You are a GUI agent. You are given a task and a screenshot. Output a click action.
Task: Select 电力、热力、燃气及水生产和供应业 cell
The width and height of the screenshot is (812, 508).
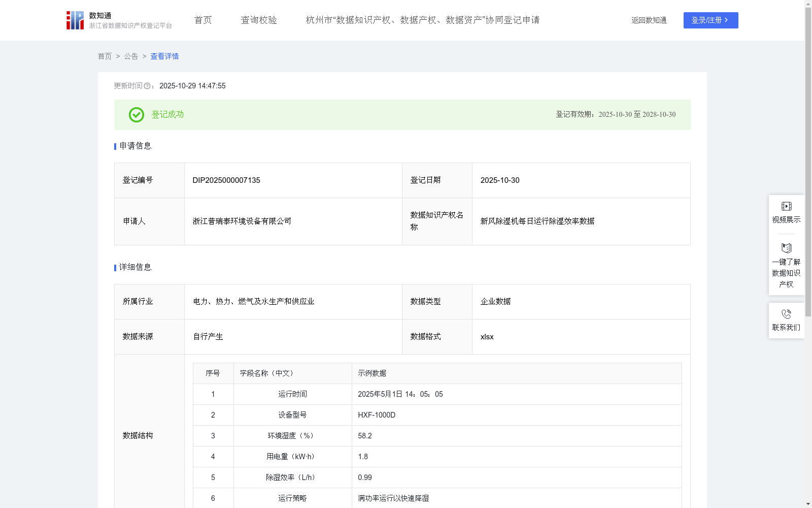click(x=293, y=302)
